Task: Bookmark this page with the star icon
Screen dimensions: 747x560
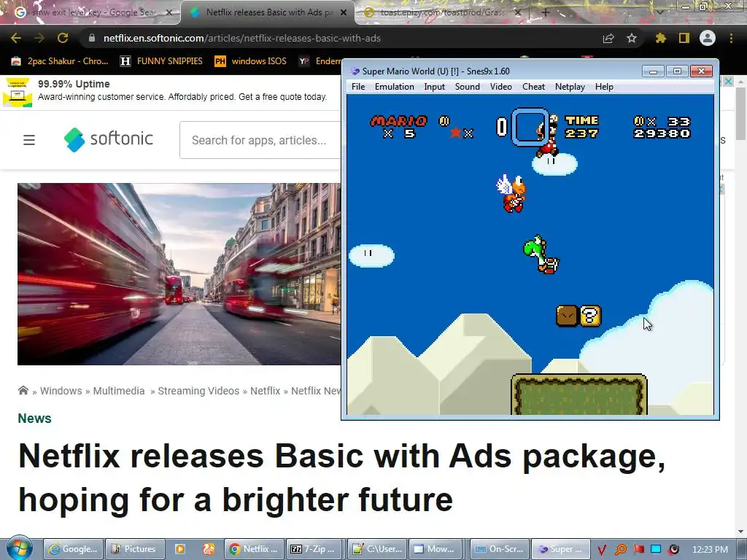Action: (632, 38)
